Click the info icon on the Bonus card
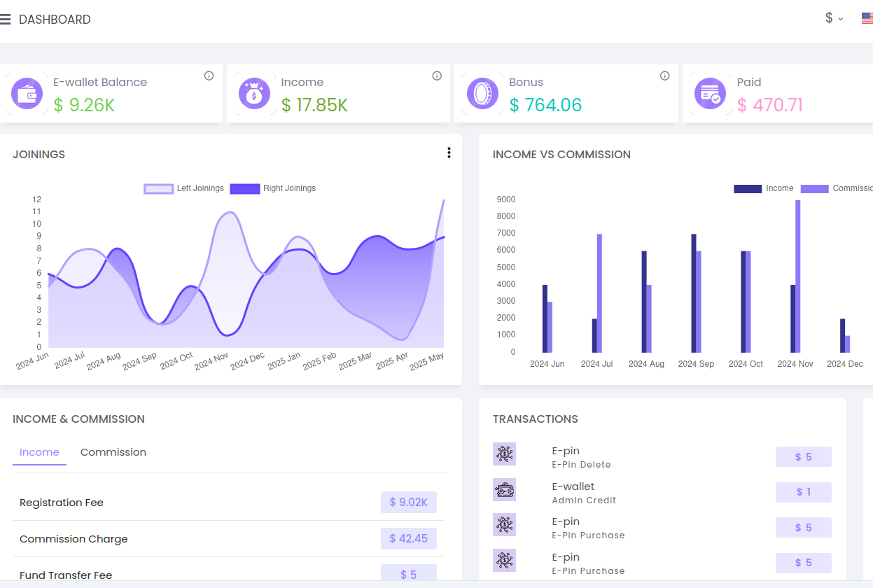 tap(664, 76)
